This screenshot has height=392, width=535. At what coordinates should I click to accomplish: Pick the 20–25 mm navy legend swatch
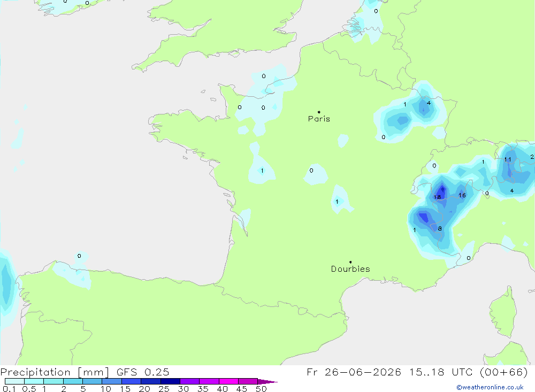coord(151,381)
